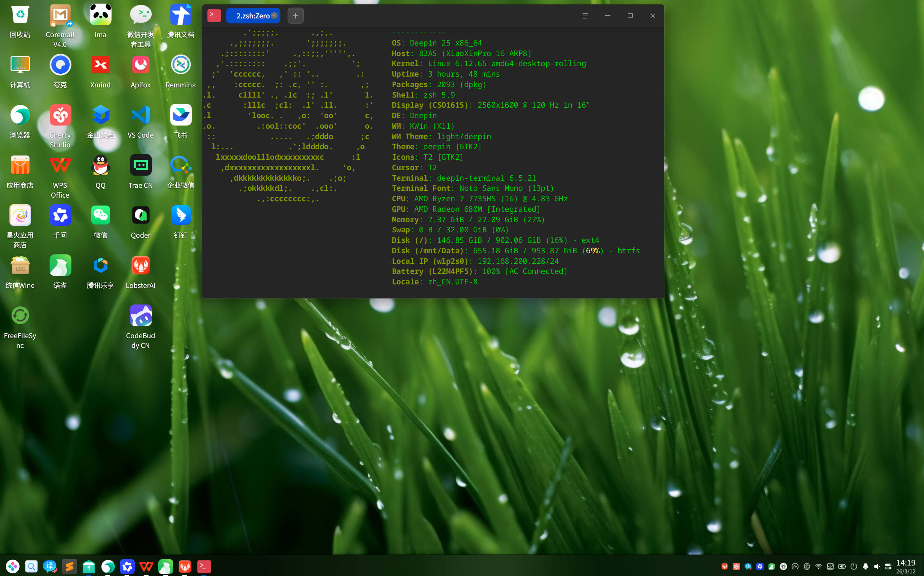924x576 pixels.
Task: Open Cherry Studio desktop icon
Action: 60,115
